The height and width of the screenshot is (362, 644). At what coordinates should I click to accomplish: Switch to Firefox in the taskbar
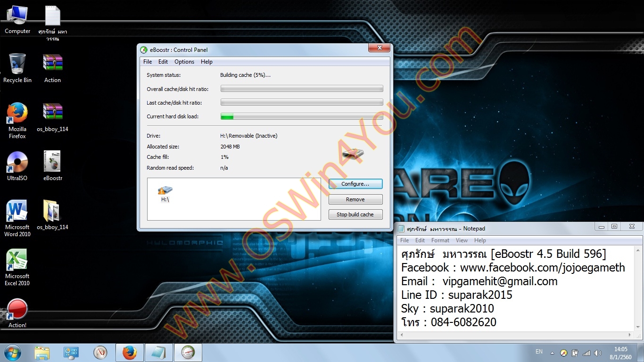pyautogui.click(x=129, y=353)
